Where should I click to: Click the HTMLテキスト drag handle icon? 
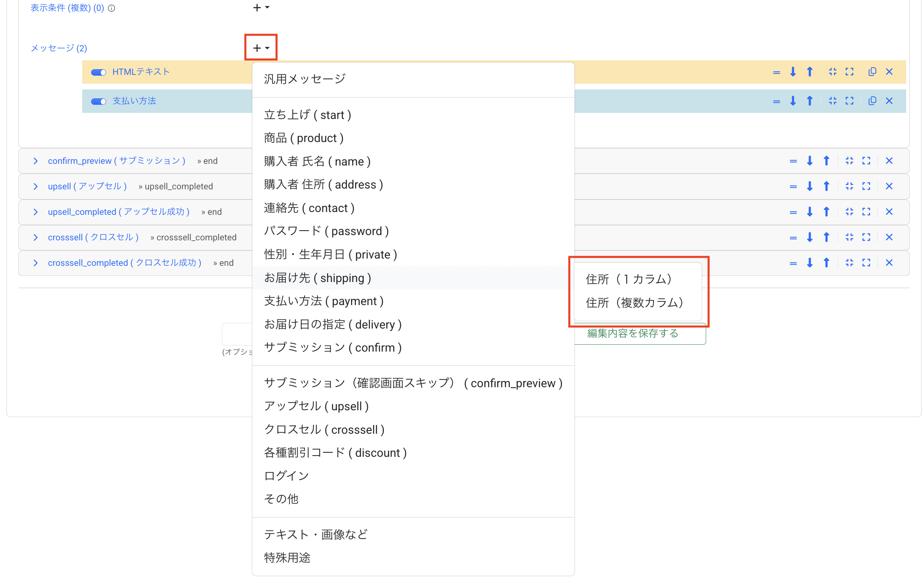(776, 72)
